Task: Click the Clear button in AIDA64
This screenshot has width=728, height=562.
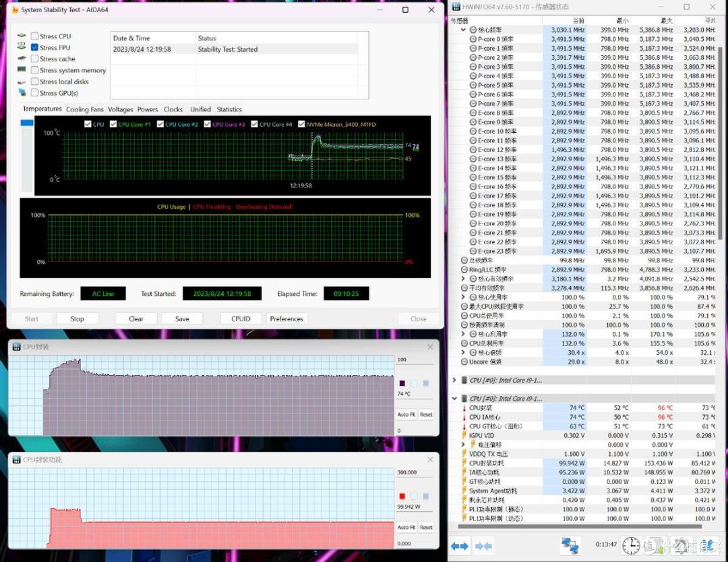Action: pos(136,319)
